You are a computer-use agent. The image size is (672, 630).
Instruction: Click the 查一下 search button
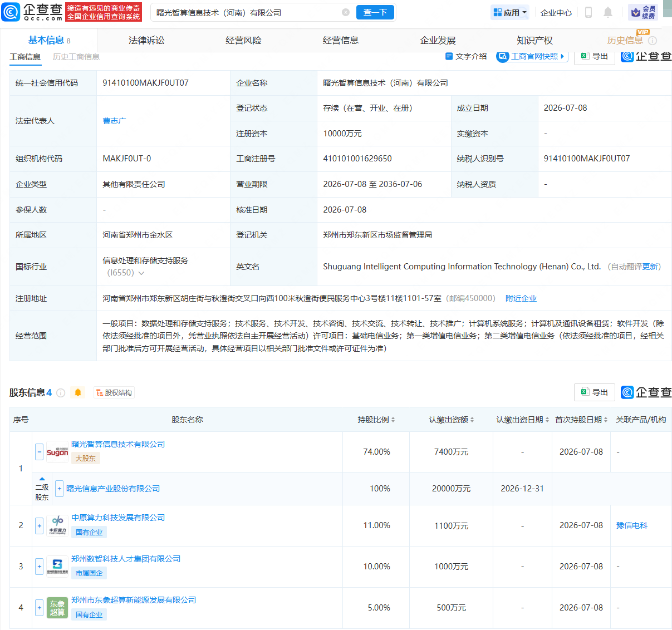coord(375,12)
